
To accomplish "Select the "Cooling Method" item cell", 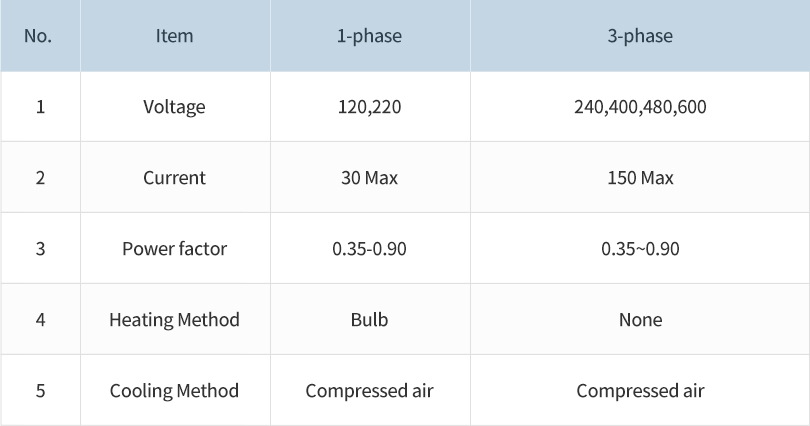I will click(x=174, y=391).
